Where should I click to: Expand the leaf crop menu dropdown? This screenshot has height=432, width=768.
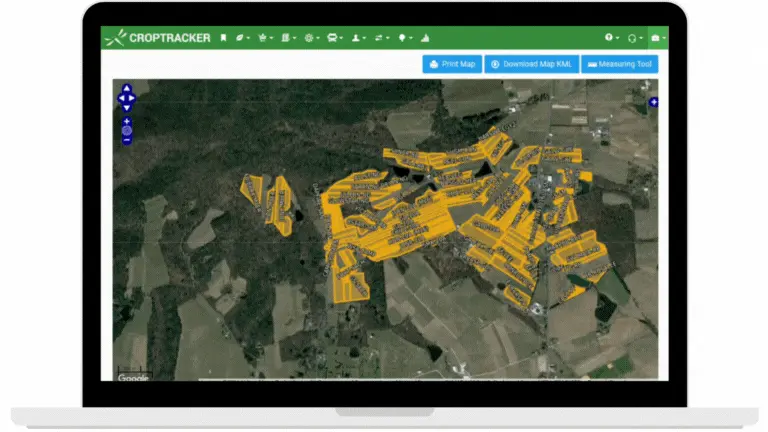click(242, 38)
